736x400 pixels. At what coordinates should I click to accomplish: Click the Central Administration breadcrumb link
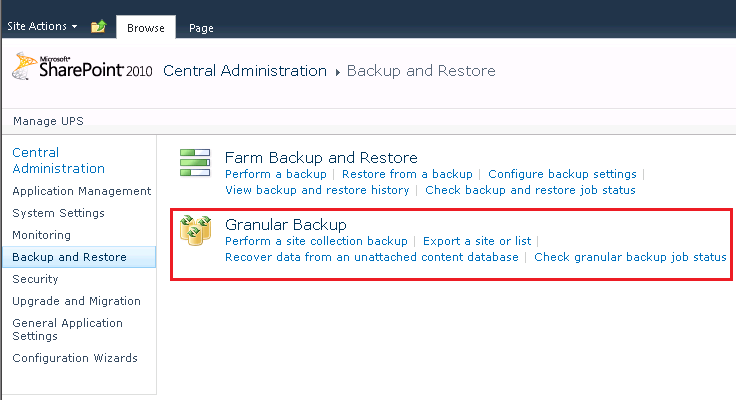pos(245,70)
